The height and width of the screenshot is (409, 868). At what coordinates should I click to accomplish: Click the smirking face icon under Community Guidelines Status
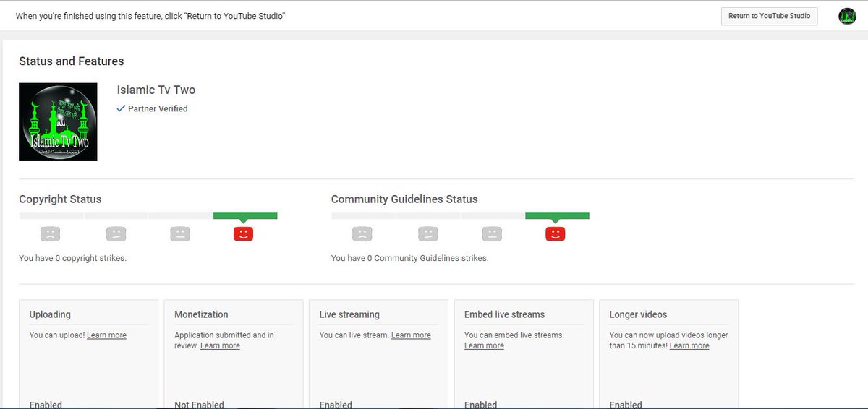click(x=427, y=233)
